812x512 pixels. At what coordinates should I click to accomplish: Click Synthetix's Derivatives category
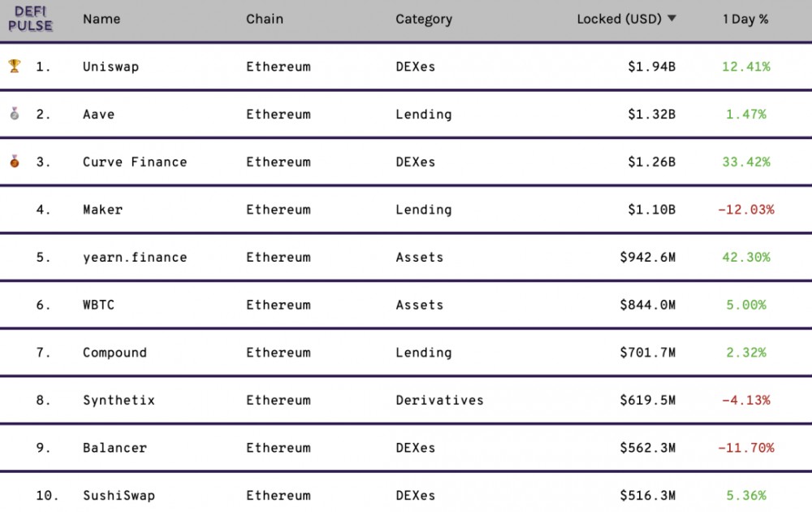[439, 400]
